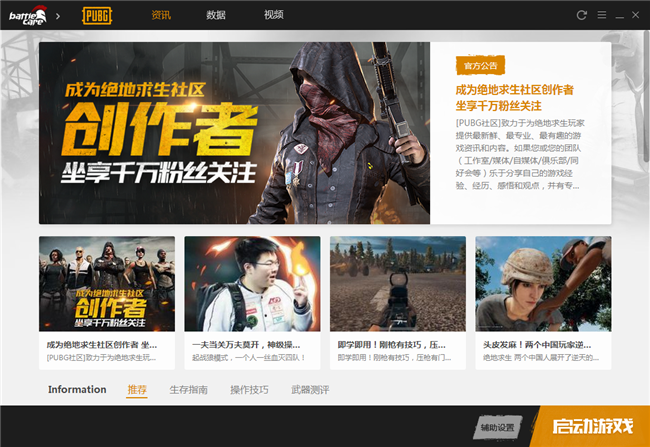Click the breadcrumb chevron next to Battle Care
The image size is (650, 447).
pyautogui.click(x=58, y=16)
